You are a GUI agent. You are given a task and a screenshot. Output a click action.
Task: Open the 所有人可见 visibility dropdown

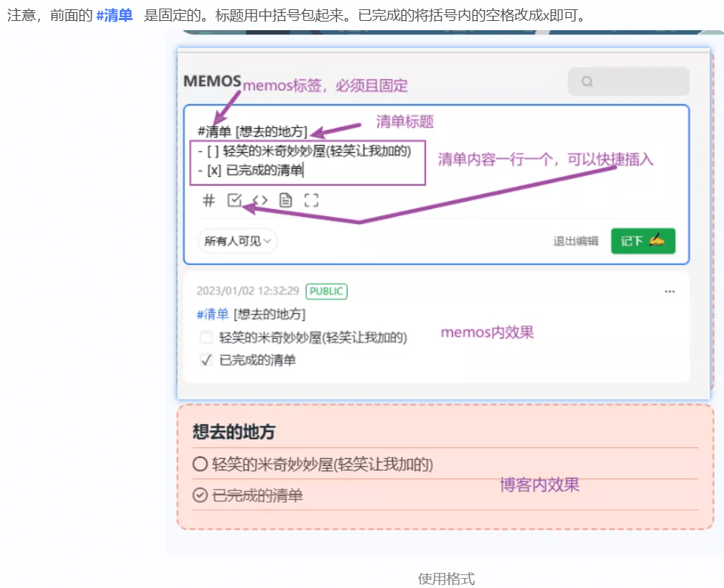pyautogui.click(x=237, y=241)
